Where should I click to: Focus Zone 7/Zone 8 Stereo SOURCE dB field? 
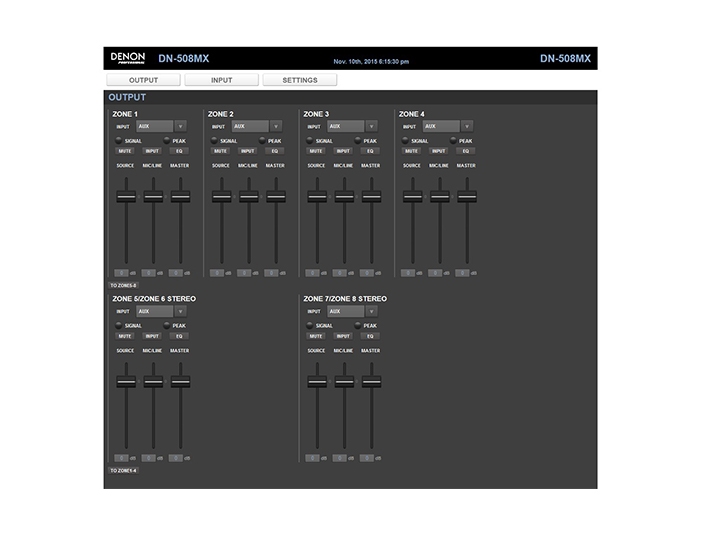(312, 458)
